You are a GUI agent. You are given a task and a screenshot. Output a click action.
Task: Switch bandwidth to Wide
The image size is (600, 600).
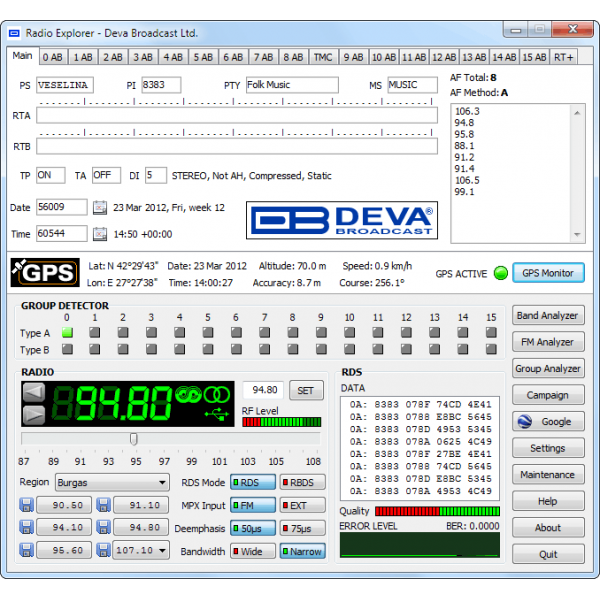click(253, 551)
